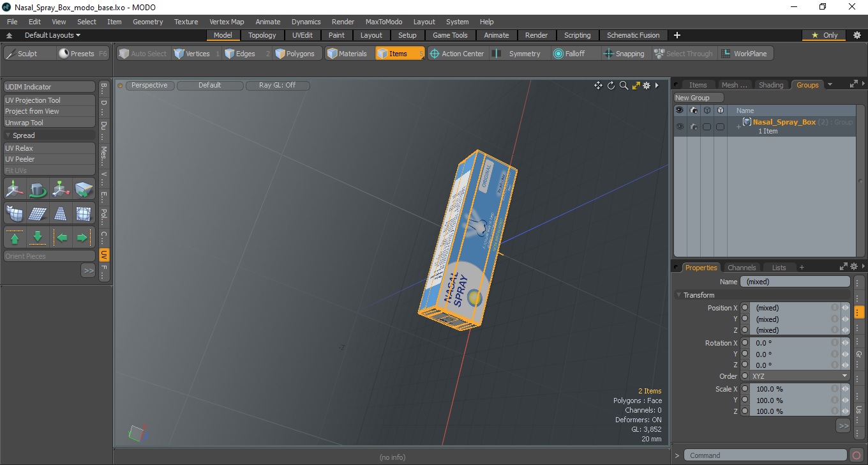Open the Geometry menu
Screen dimensions: 868x465
[147, 22]
